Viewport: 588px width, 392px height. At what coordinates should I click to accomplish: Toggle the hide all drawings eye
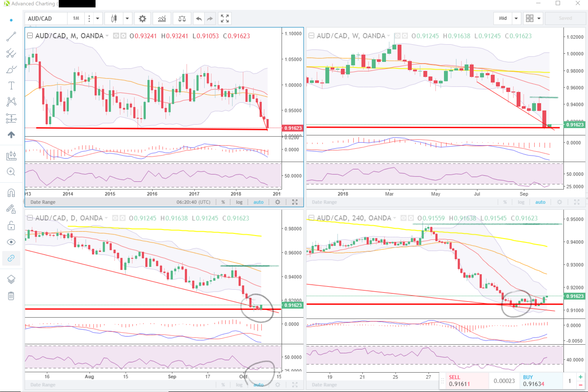click(x=11, y=242)
